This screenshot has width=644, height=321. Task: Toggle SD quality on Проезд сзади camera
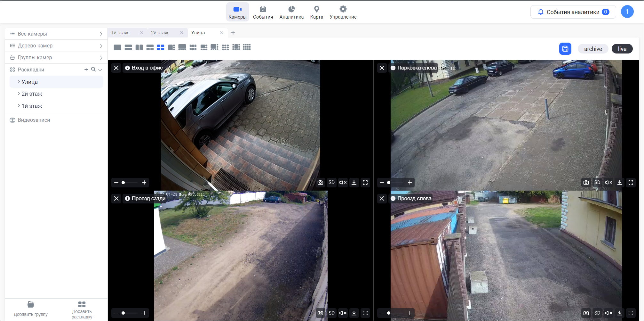[x=331, y=313]
